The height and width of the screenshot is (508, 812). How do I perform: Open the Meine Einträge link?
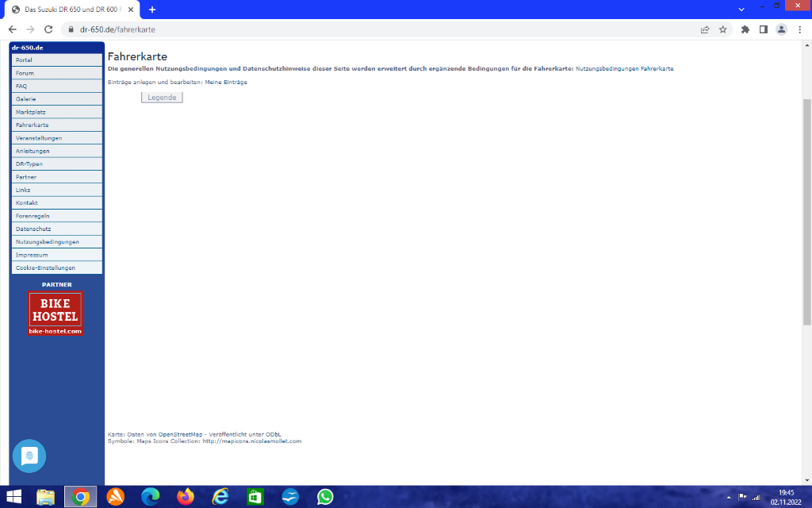coord(226,83)
